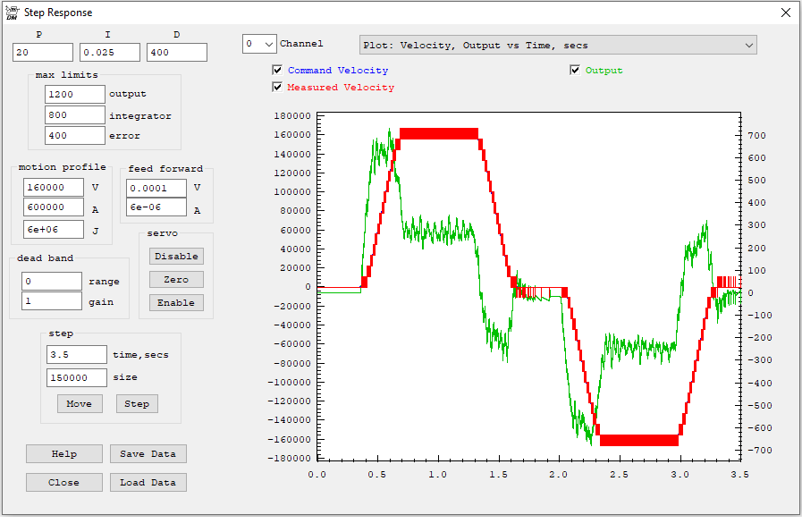
Task: Focus the max limits integrator field
Action: pyautogui.click(x=75, y=115)
